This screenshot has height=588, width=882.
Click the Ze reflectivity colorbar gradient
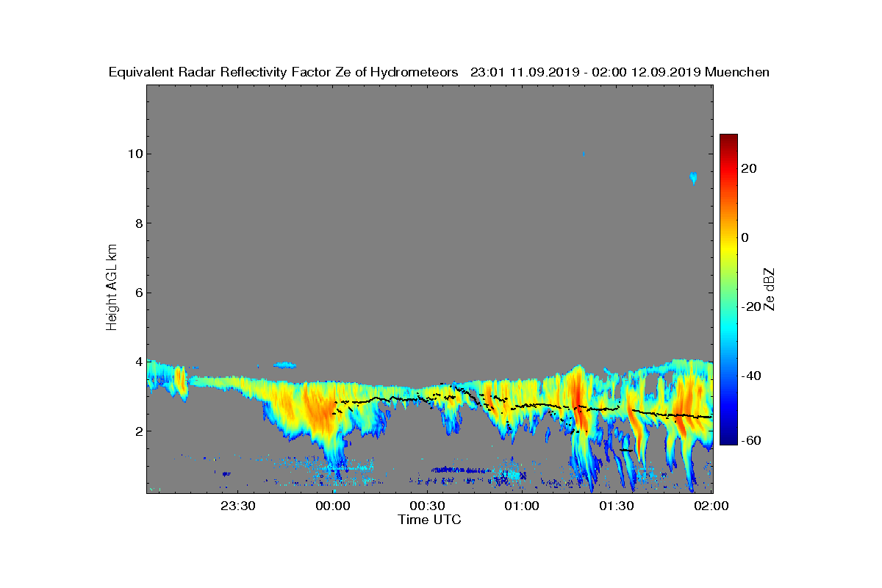tap(728, 290)
